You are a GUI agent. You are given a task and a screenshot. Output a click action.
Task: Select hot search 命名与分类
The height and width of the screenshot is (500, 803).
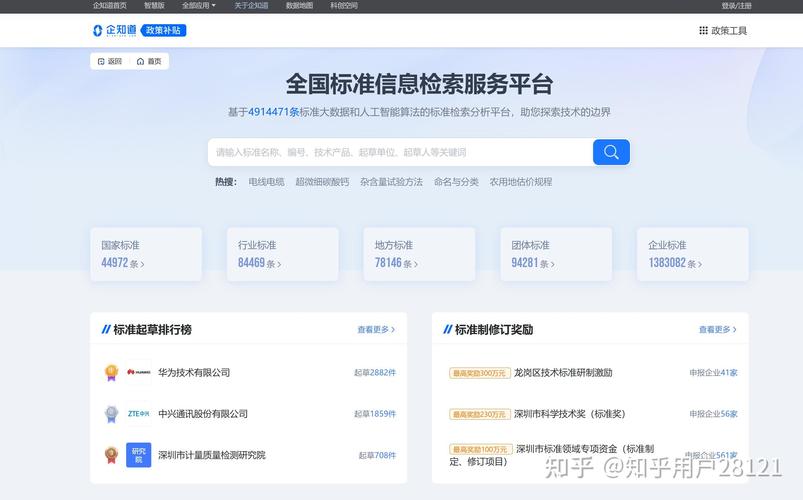coord(456,182)
